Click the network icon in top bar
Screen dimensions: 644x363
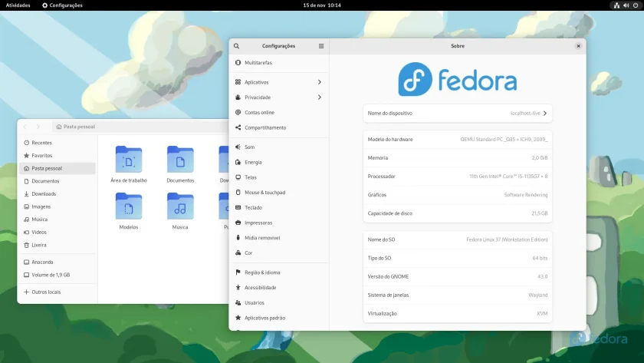coord(616,5)
